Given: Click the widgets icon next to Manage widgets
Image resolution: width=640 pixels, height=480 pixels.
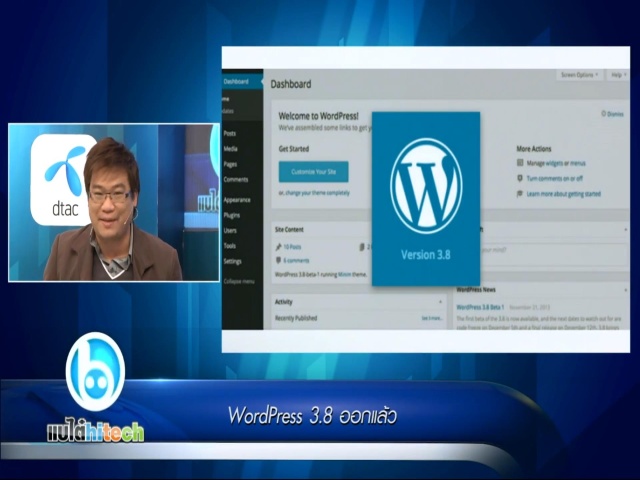Looking at the screenshot, I should (520, 163).
